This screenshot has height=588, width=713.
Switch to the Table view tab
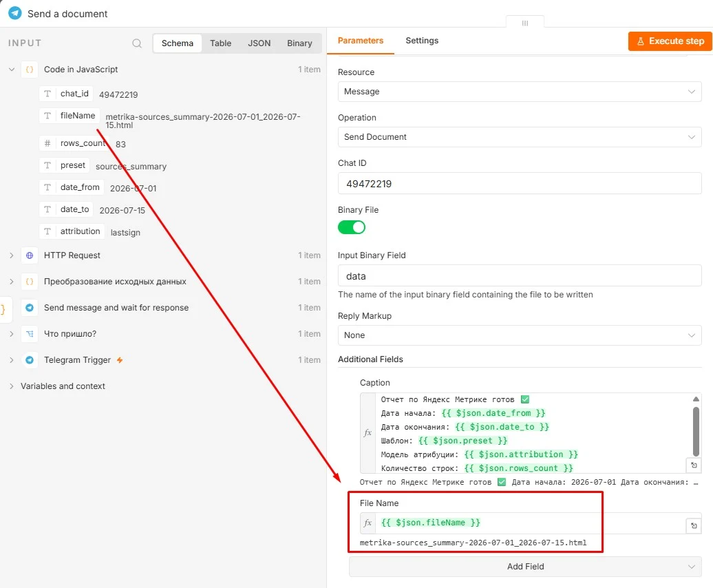point(220,43)
